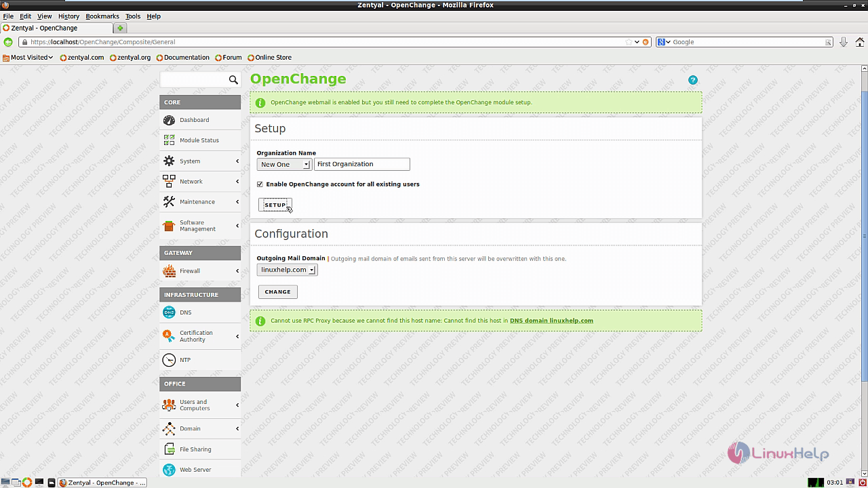Open the zentyal.com bookmark
Image resolution: width=868 pixels, height=488 pixels.
[x=82, y=58]
